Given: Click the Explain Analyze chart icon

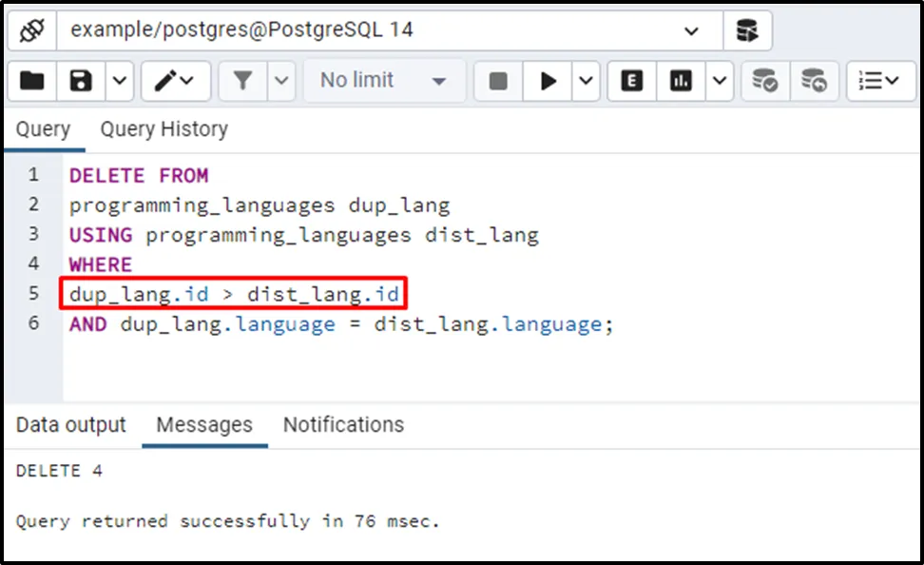Looking at the screenshot, I should click(x=681, y=81).
